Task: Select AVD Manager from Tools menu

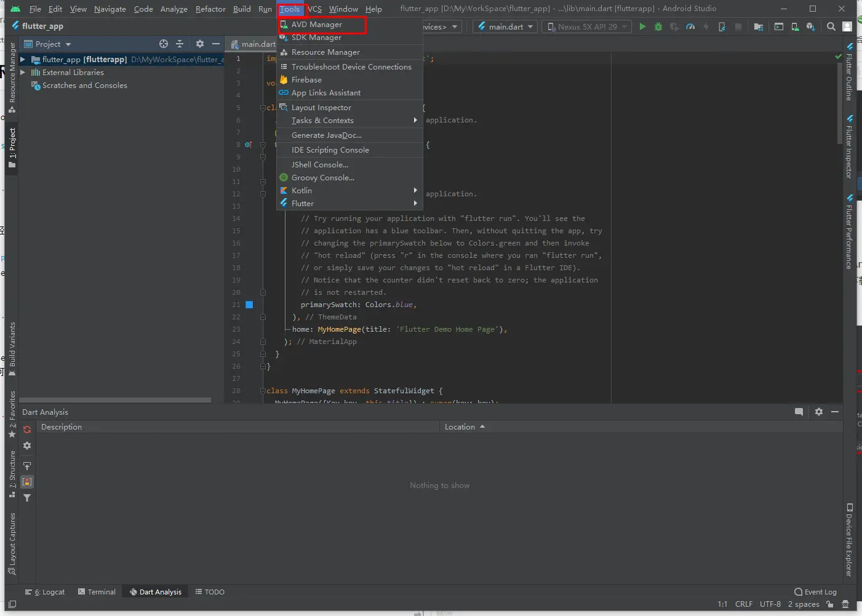Action: 317,25
